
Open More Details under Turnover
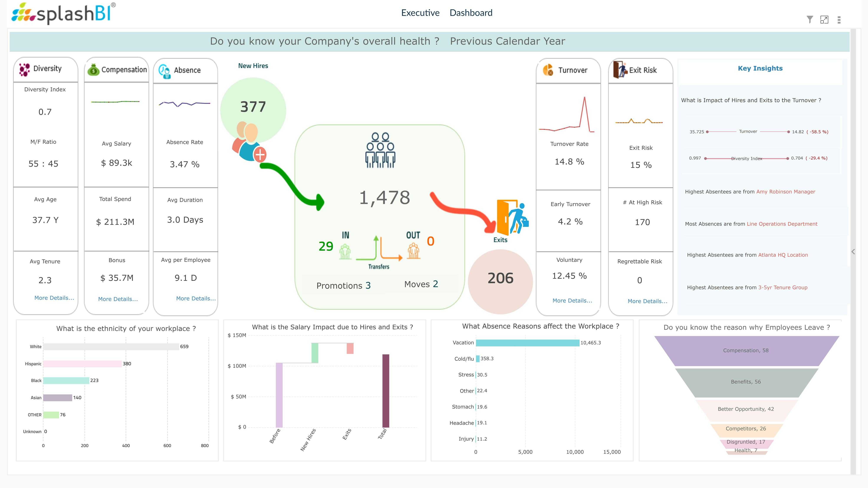pyautogui.click(x=572, y=300)
